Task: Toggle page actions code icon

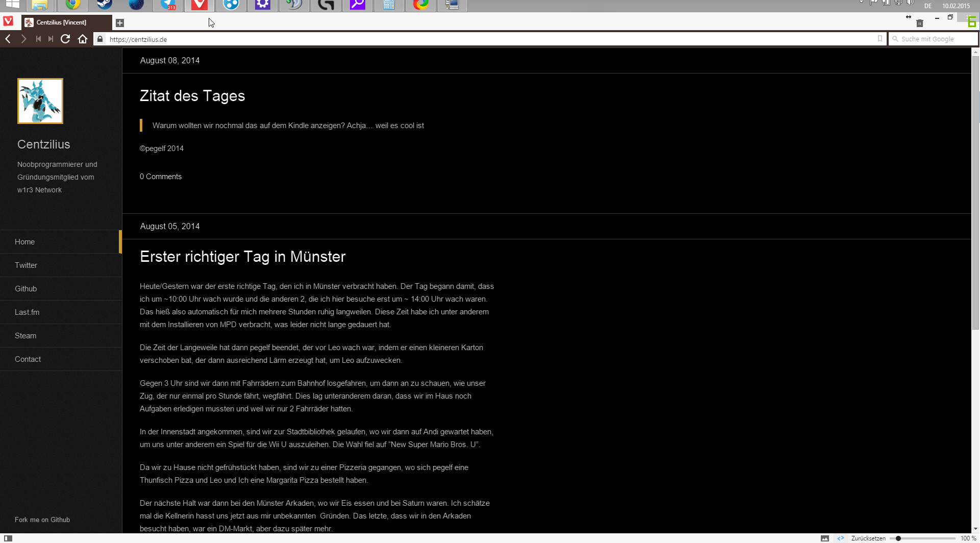Action: tap(840, 538)
